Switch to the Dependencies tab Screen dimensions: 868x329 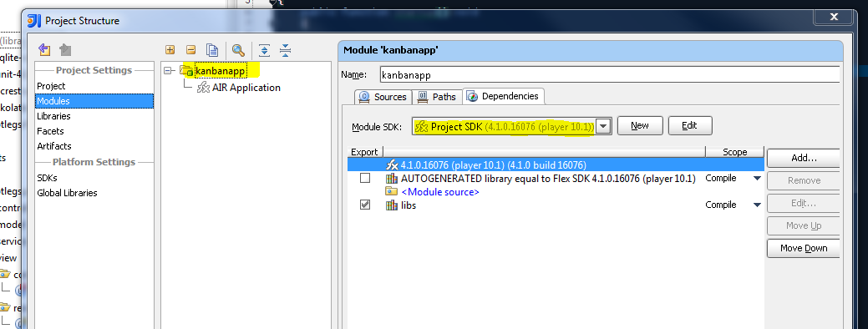[x=503, y=96]
